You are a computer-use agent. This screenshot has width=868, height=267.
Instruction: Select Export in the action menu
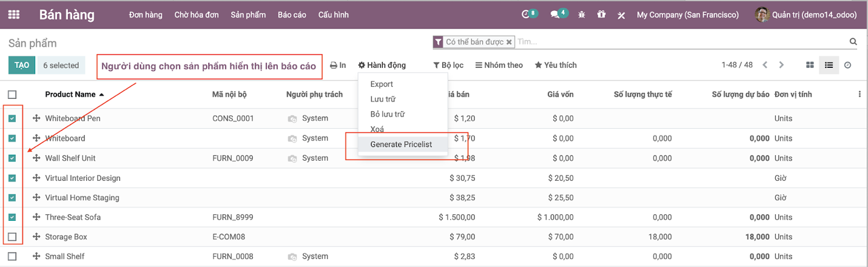point(382,84)
